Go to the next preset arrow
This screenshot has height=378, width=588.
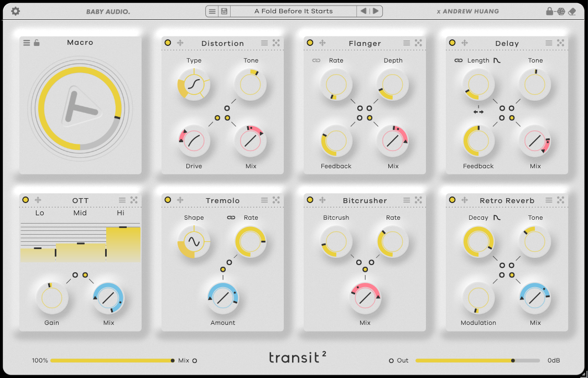tap(376, 11)
